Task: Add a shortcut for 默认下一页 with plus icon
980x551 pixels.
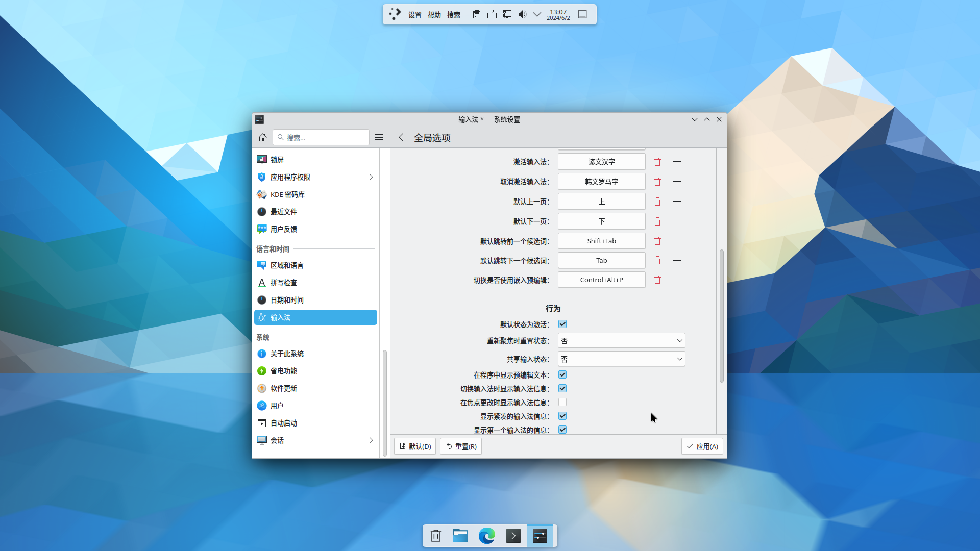Action: pyautogui.click(x=677, y=221)
